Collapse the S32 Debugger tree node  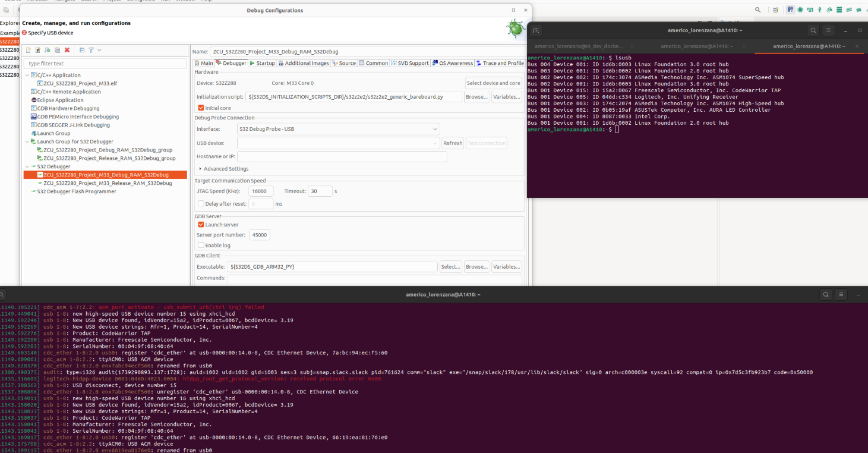point(27,166)
